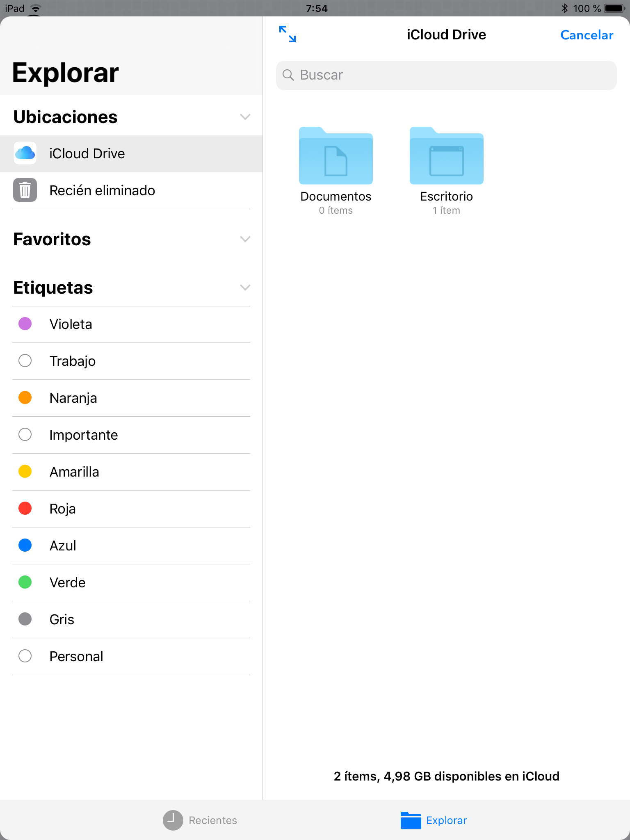630x840 pixels.
Task: Tap the empty circle beside Personal
Action: 25,656
